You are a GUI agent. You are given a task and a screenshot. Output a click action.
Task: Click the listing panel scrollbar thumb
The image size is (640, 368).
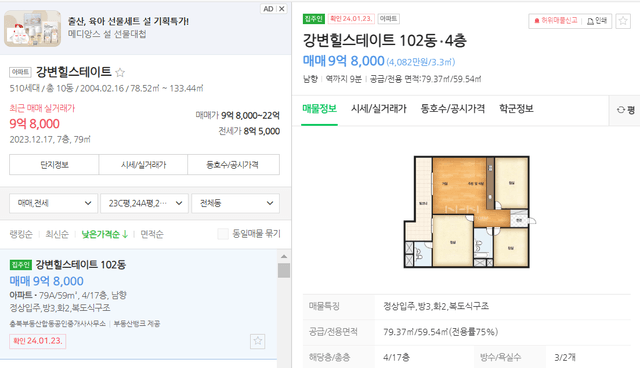pos(284,270)
